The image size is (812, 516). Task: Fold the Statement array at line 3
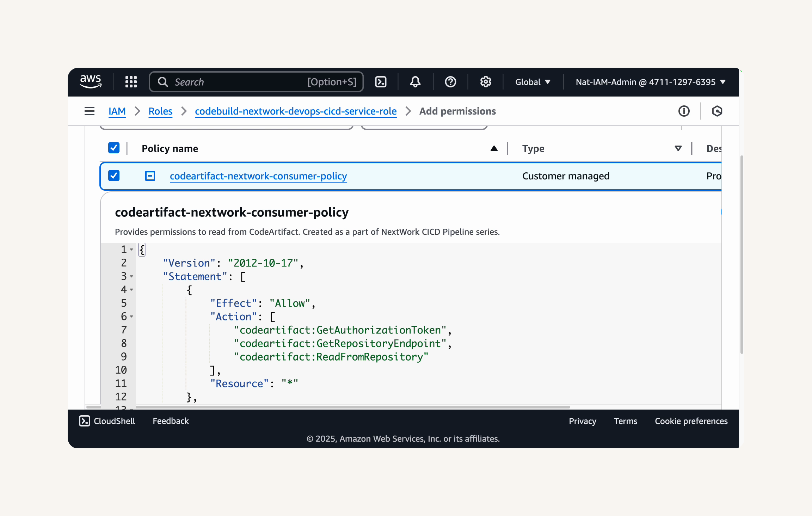point(131,276)
